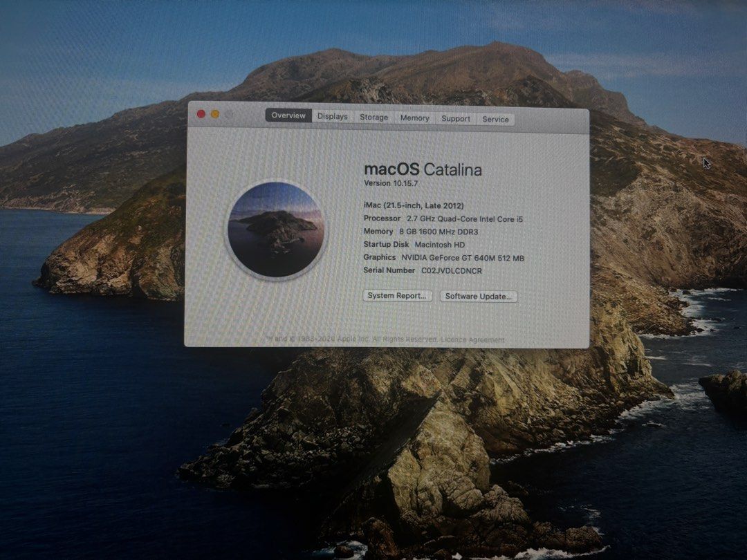The height and width of the screenshot is (560, 747).
Task: Click the Graphics label
Action: coord(380,257)
